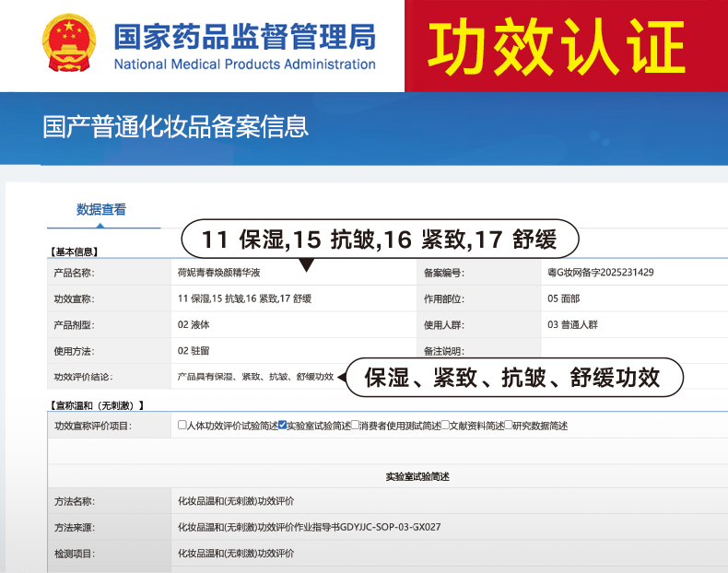Click the 【基本信息】 section header
Screen dimensions: 728x573
[x=74, y=251]
